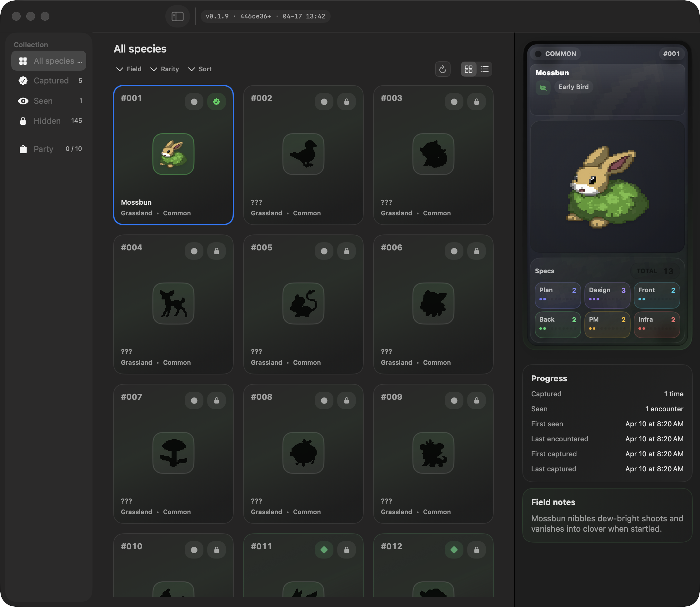
Task: Click the Early Bird tag
Action: tap(573, 87)
